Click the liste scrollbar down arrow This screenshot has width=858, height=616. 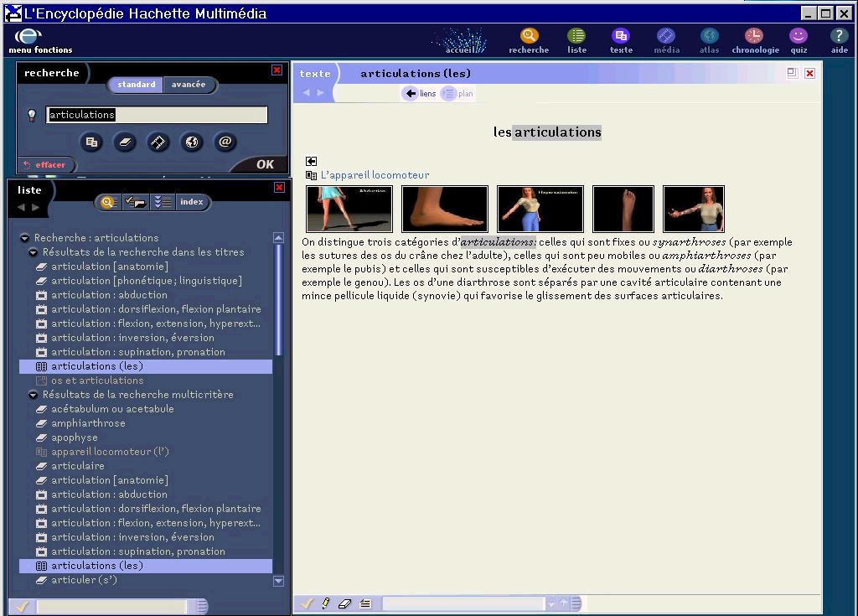pos(278,581)
